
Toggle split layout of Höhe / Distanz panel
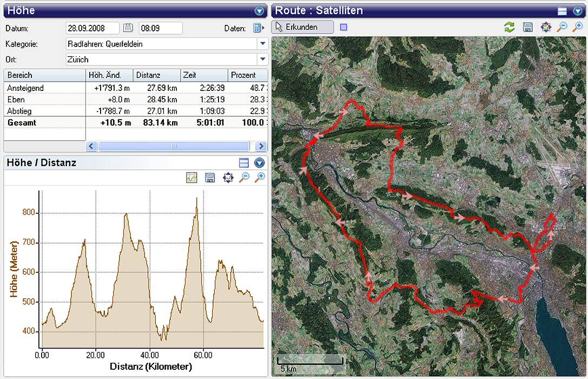tap(243, 162)
